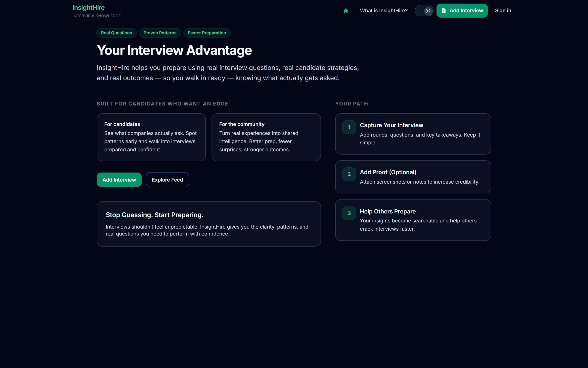Open the Explore Feed button
Screen dimensions: 588x368
point(167,180)
